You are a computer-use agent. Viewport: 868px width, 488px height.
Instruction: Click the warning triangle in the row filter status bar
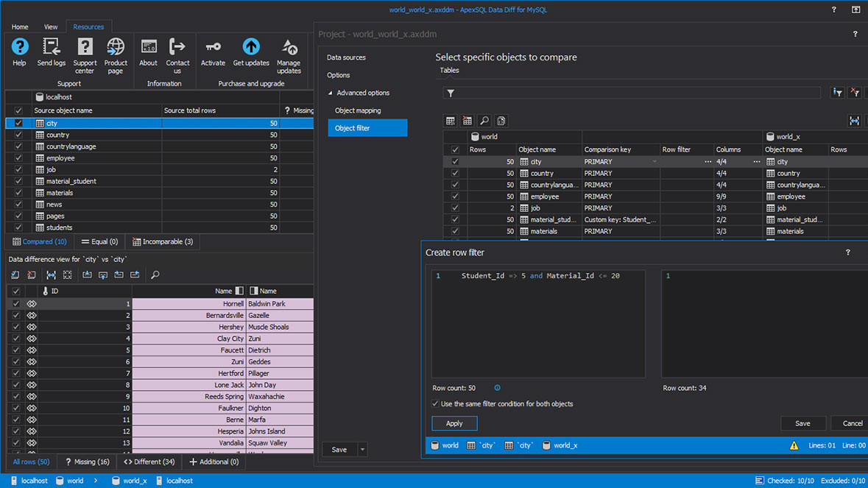point(794,445)
